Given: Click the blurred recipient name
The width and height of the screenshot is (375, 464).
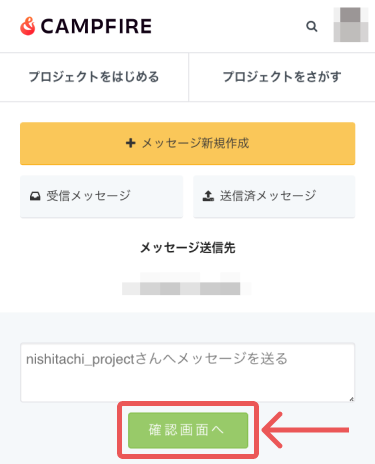Looking at the screenshot, I should (187, 284).
